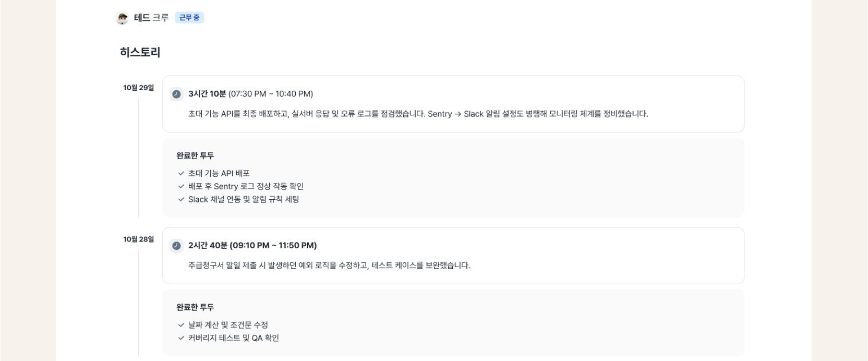Viewport: 868px width, 361px height.
Task: Open the 3시간 10분 session card
Action: (x=453, y=104)
